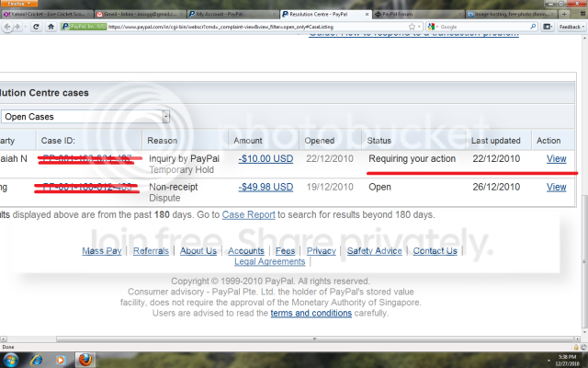Launch Windows Media Player from taskbar
Image resolution: width=588 pixels, height=368 pixels.
click(x=61, y=360)
